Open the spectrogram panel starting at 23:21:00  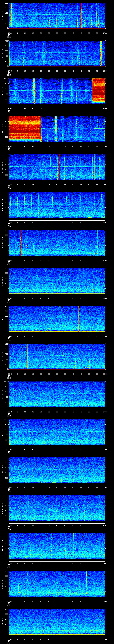pyautogui.click(x=57, y=205)
